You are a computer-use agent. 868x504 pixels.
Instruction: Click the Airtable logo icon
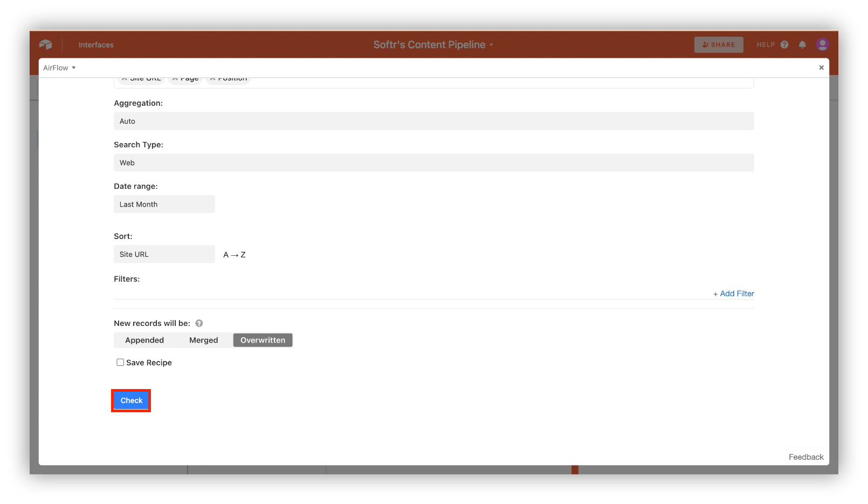(x=46, y=44)
